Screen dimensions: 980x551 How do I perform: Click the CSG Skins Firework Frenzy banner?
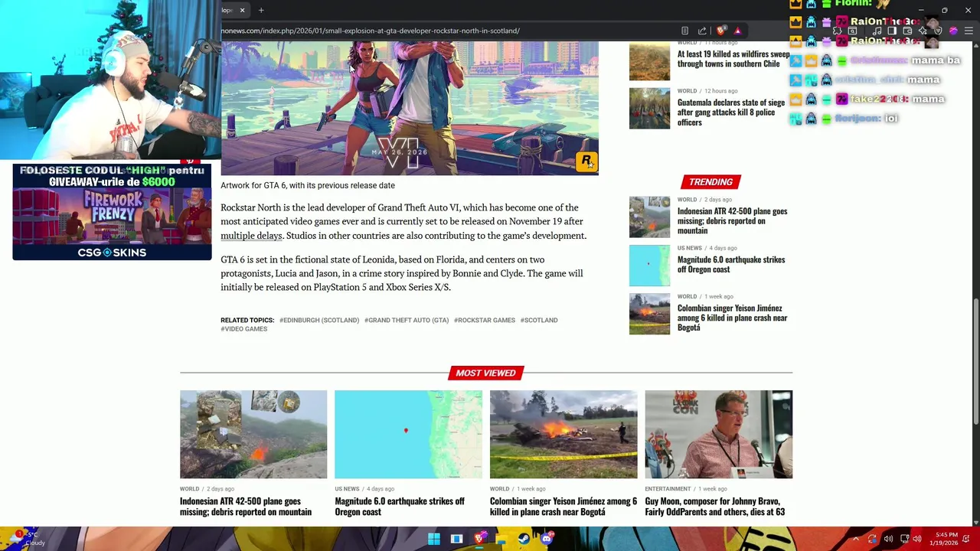tap(112, 212)
